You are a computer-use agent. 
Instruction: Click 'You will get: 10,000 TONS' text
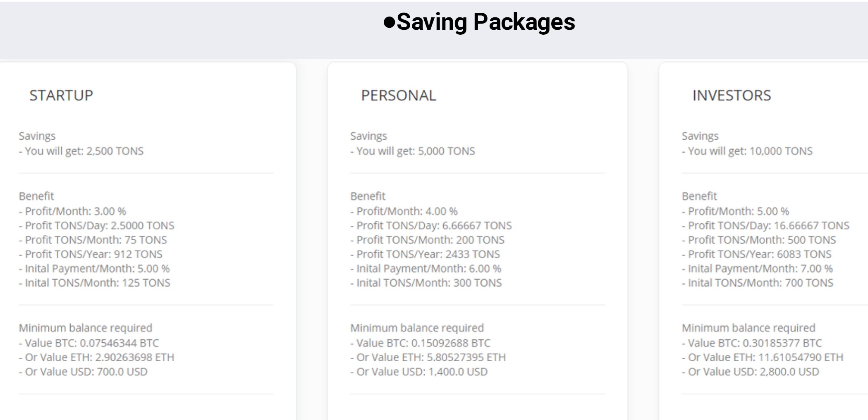tap(747, 151)
